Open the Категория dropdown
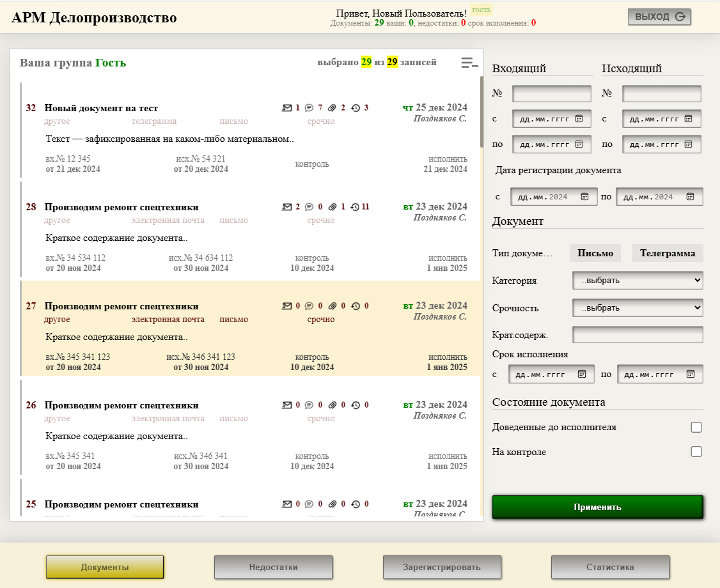 [x=638, y=281]
